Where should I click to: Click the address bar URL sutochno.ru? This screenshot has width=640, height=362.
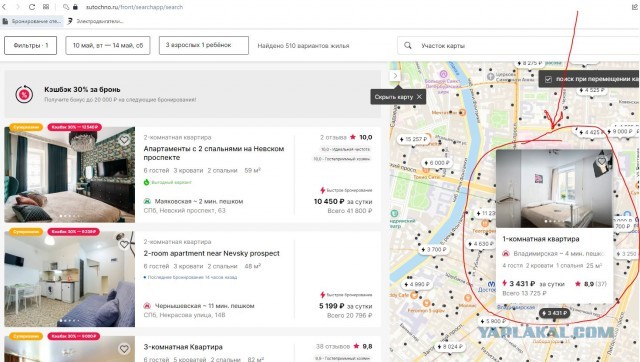tap(134, 7)
